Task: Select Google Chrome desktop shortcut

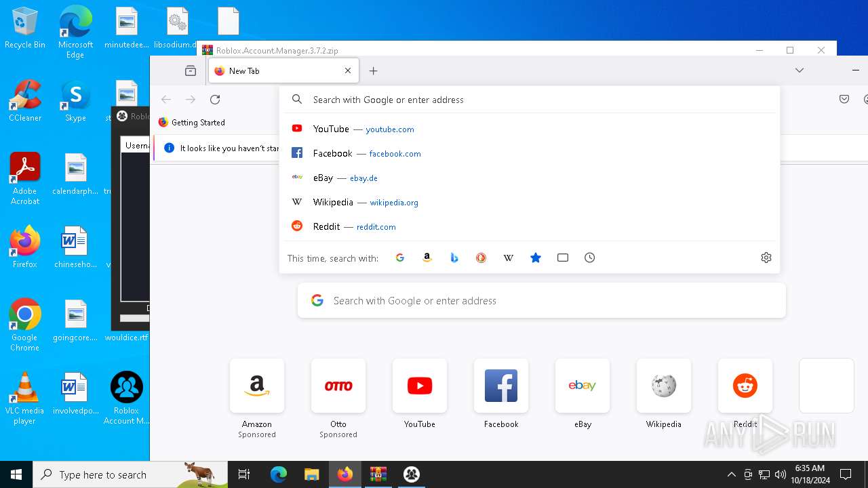Action: (25, 325)
